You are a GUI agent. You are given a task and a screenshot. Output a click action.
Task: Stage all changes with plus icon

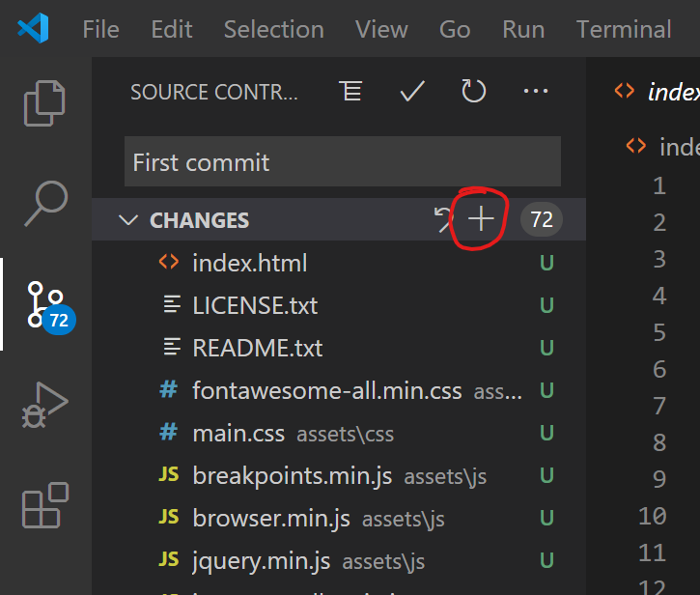(x=481, y=220)
